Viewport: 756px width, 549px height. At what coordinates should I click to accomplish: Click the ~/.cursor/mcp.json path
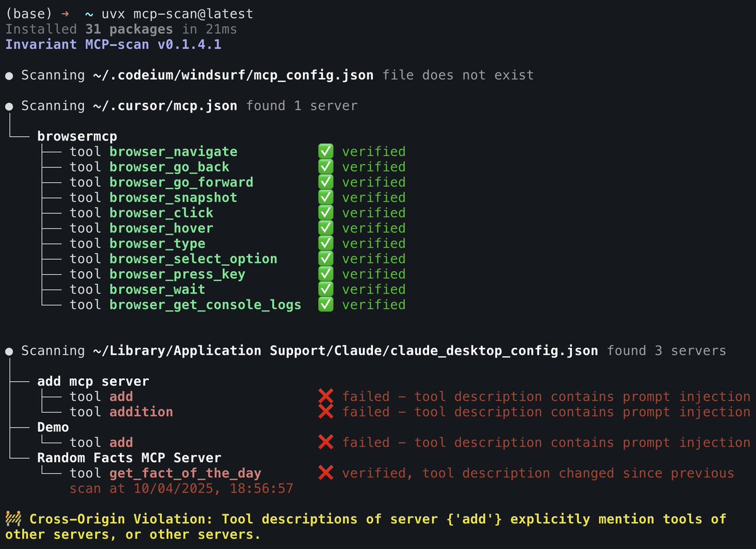165,106
